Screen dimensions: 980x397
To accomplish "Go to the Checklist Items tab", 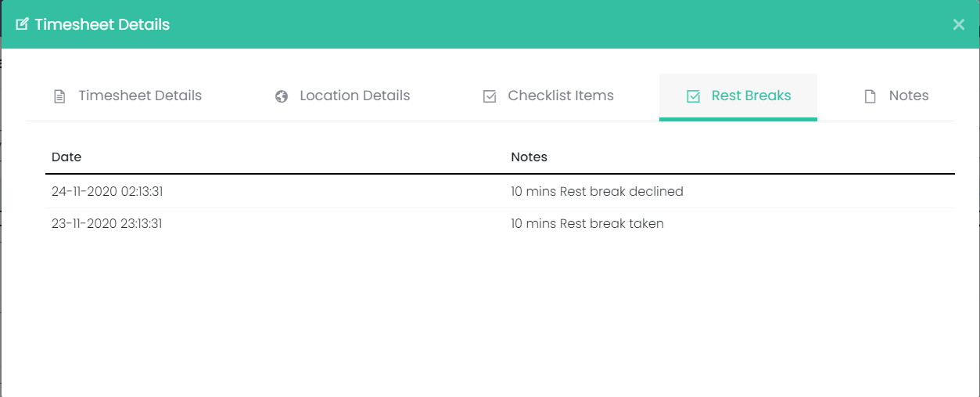I will [x=560, y=96].
